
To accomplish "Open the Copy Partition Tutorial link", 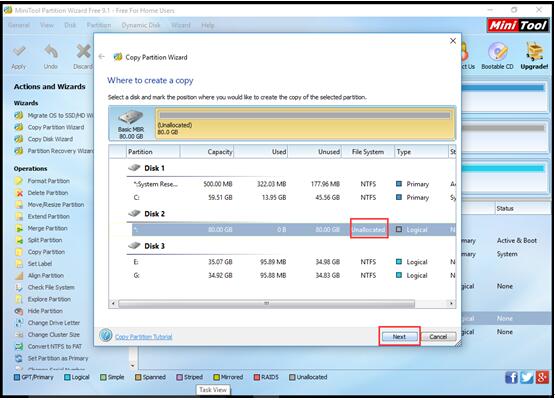I will 144,337.
